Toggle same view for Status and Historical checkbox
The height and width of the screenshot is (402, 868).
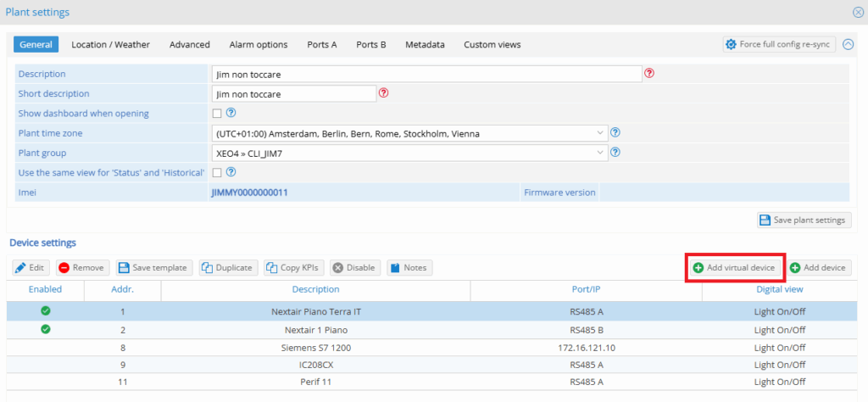pyautogui.click(x=217, y=173)
